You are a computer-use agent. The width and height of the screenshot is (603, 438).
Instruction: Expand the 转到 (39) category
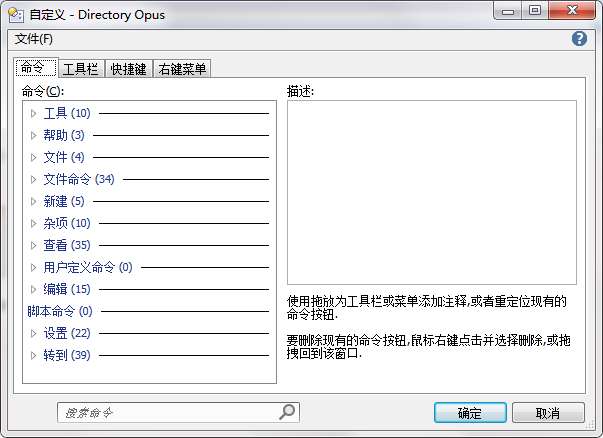[33, 355]
